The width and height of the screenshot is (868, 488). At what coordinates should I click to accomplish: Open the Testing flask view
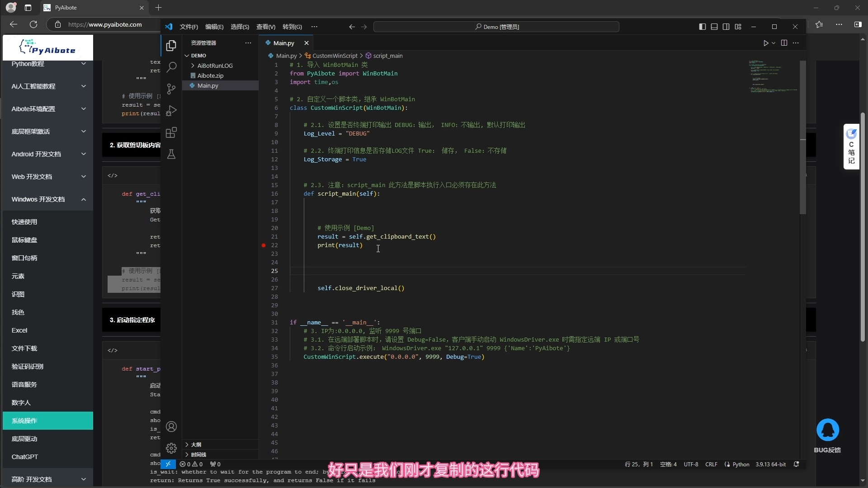click(171, 154)
